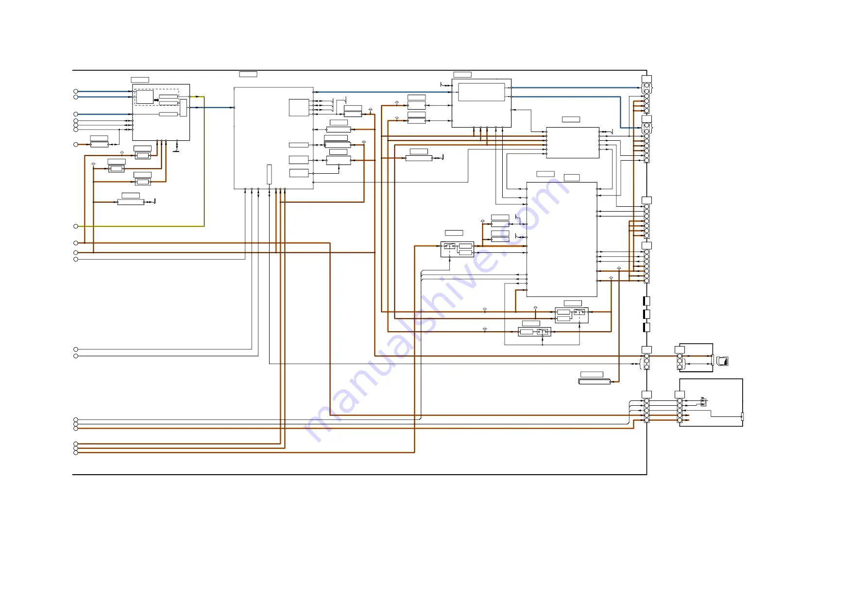Click the LED diode pair symbol

pyautogui.click(x=703, y=402)
